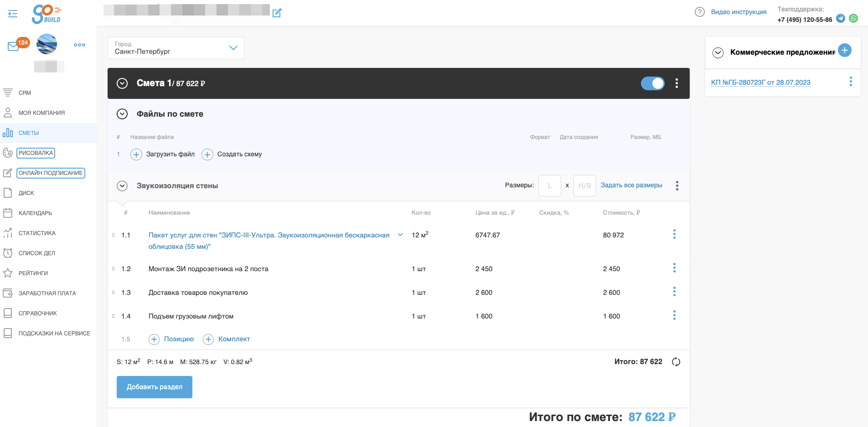Viewport: 868px width, 427px height.
Task: Click the Задать все размеры link
Action: point(631,185)
